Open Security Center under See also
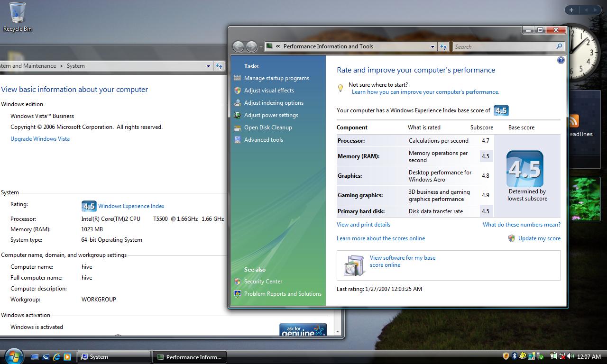This screenshot has height=364, width=607. (x=263, y=282)
